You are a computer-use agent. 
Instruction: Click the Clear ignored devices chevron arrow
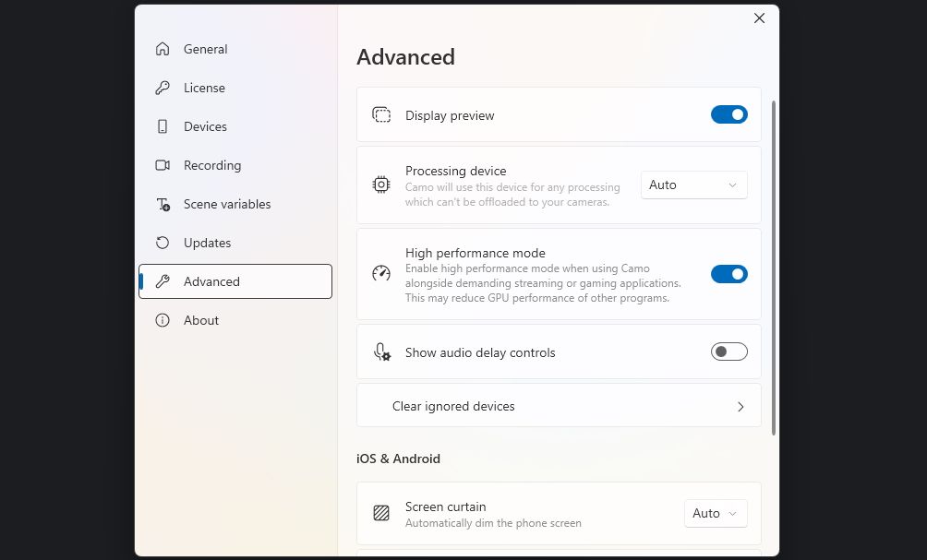click(740, 406)
